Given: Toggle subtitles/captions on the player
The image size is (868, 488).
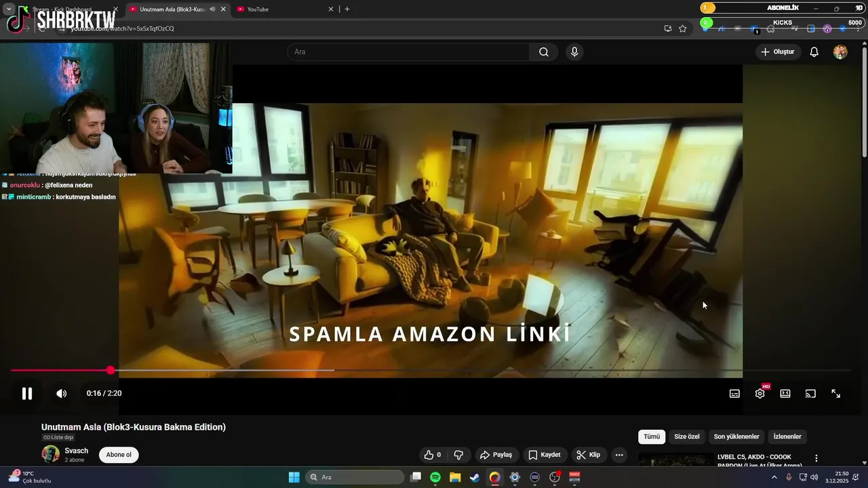Looking at the screenshot, I should click(734, 393).
